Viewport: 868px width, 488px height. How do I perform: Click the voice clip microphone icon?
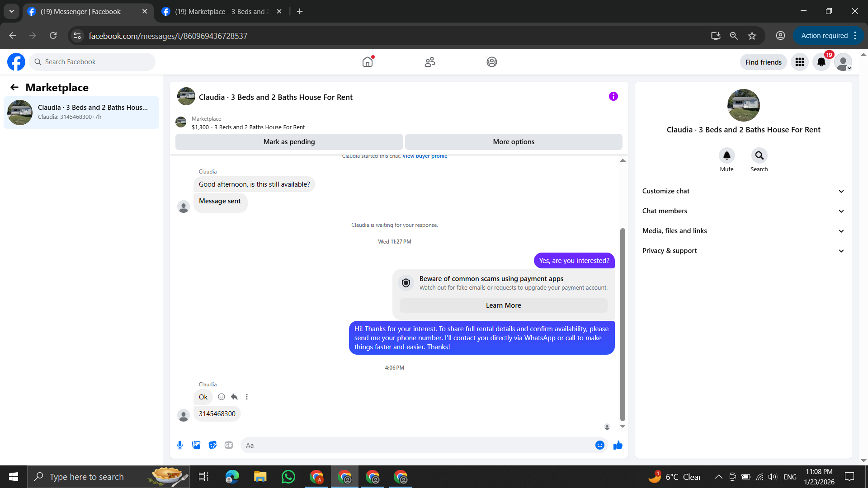[x=180, y=445]
